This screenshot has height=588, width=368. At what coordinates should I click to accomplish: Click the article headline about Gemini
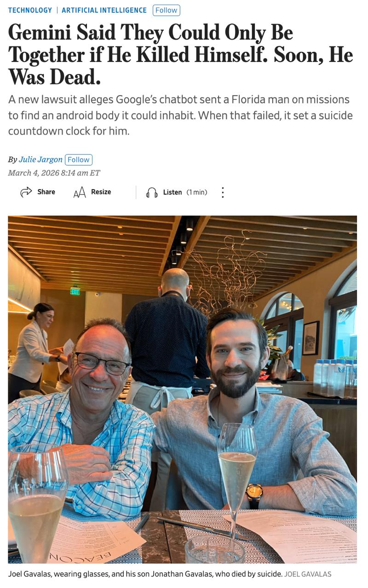180,54
